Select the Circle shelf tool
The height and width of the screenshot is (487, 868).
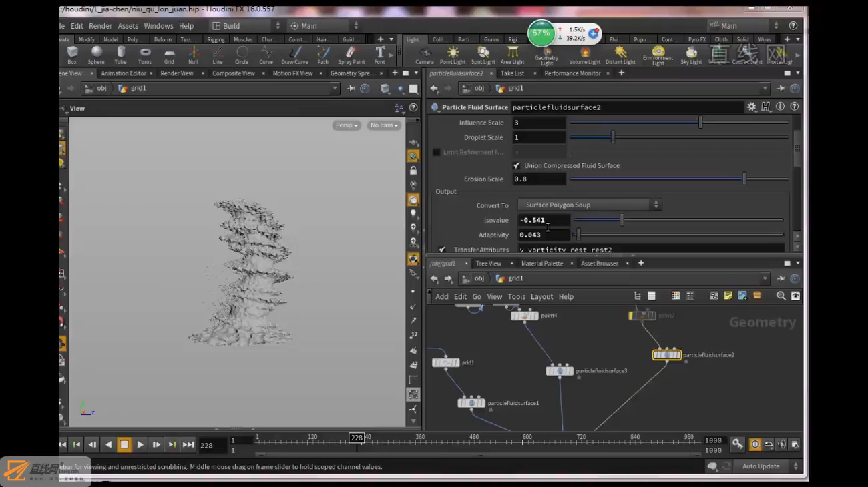click(242, 55)
